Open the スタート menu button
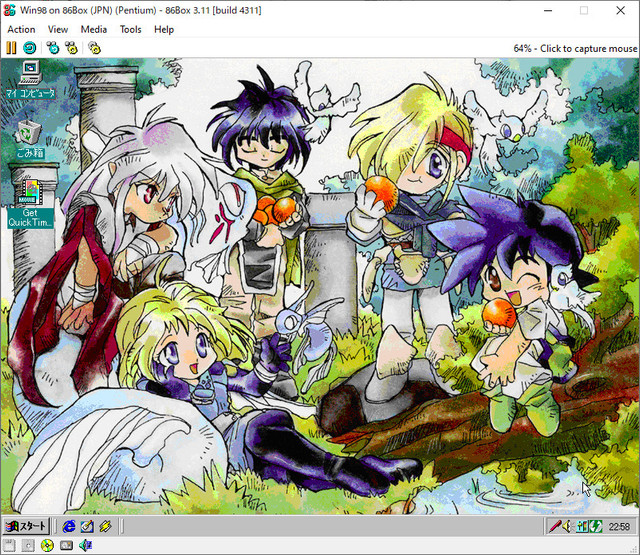 click(x=26, y=526)
